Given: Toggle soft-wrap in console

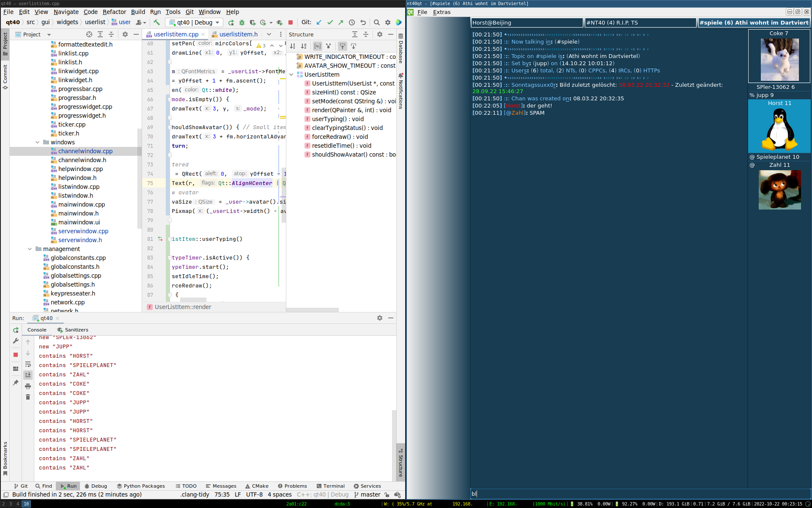Looking at the screenshot, I should tap(28, 364).
